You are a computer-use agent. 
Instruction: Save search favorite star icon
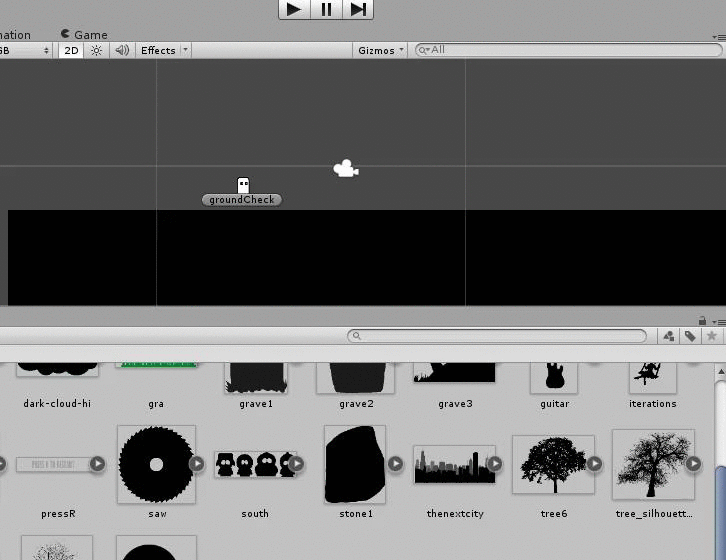[x=712, y=336]
